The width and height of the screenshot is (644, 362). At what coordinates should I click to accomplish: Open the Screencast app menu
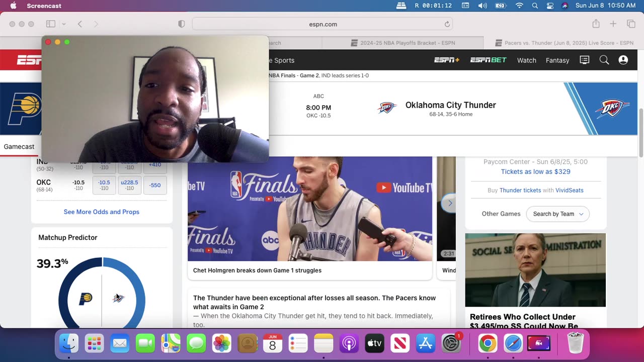point(44,6)
